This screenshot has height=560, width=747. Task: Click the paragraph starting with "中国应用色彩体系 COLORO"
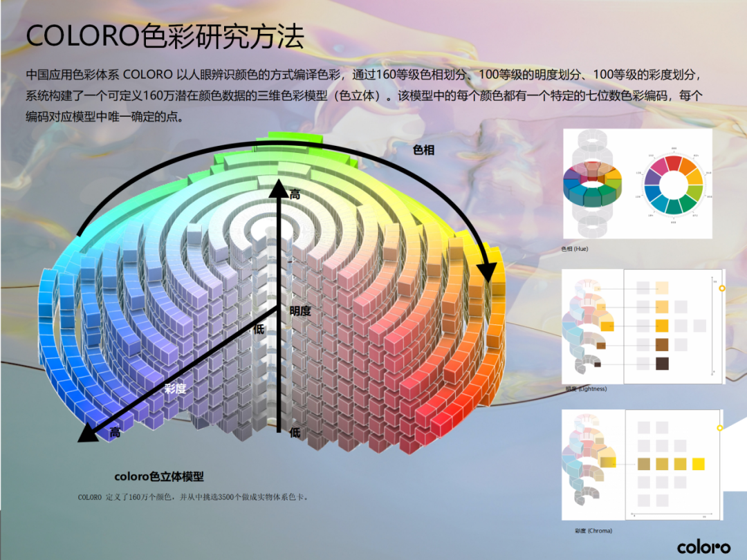click(364, 95)
